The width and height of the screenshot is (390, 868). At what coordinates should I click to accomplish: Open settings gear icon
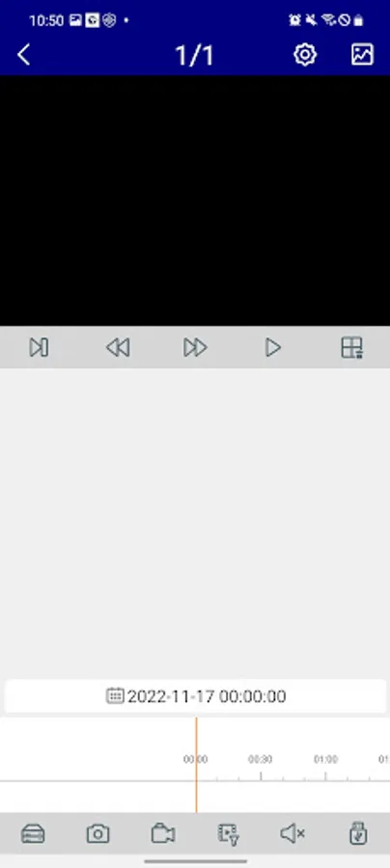coord(305,54)
